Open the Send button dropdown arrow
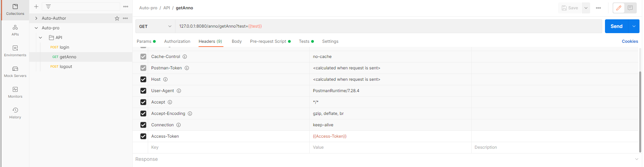The height and width of the screenshot is (167, 644). [634, 26]
